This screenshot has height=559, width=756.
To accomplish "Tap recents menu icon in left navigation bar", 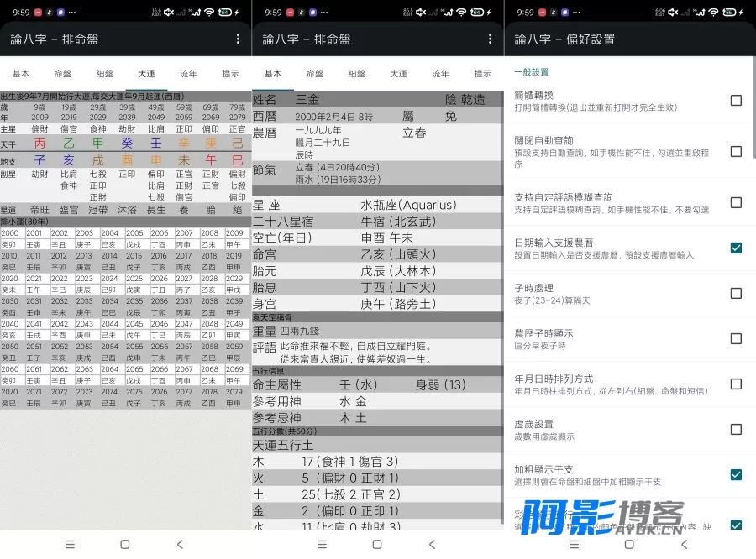I will 71,544.
